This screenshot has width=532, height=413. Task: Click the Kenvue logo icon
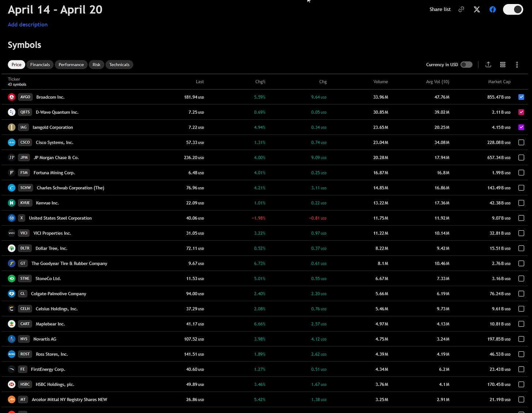pos(12,203)
